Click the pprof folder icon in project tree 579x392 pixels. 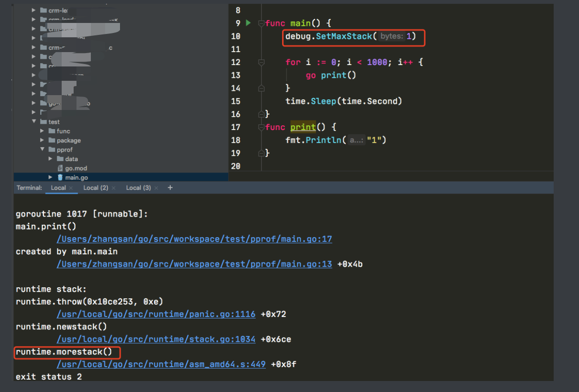(x=52, y=149)
